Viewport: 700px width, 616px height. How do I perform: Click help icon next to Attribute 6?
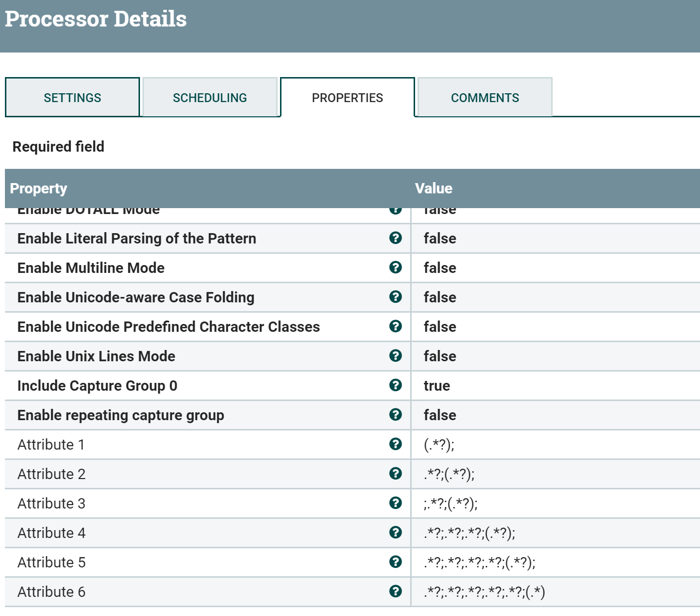click(395, 591)
